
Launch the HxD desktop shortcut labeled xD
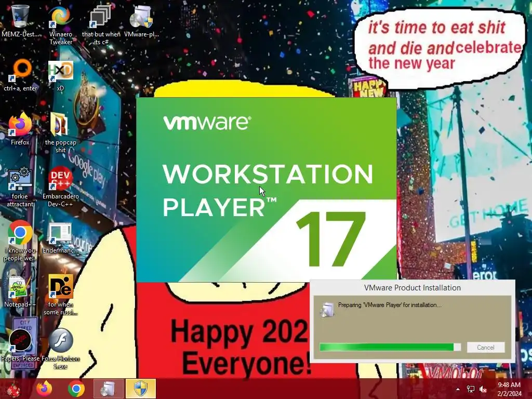[x=60, y=75]
